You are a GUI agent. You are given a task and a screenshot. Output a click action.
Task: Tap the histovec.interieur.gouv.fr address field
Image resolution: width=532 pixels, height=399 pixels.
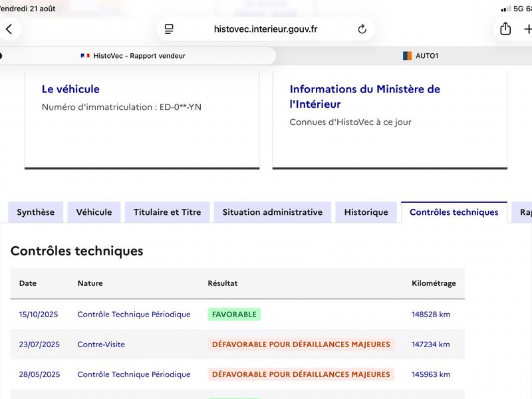pyautogui.click(x=265, y=29)
